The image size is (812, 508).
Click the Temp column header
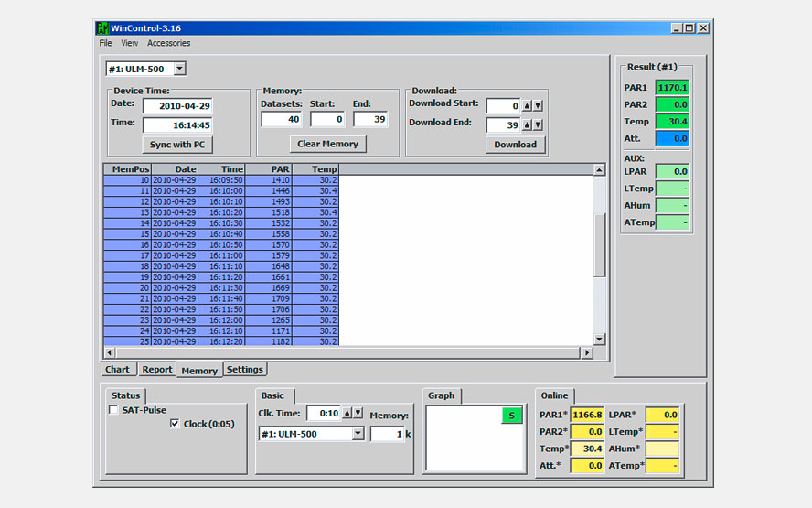pos(315,169)
